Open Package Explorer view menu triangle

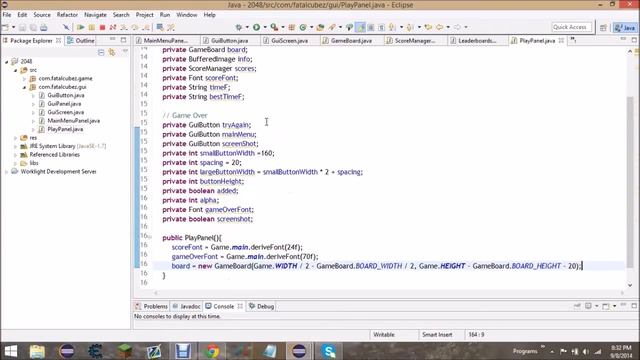125,52
